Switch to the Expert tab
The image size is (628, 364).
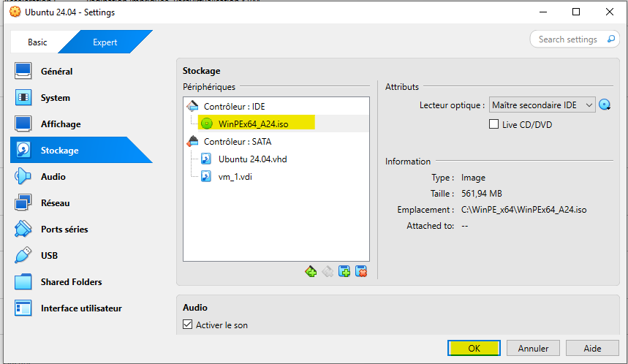[x=105, y=42]
